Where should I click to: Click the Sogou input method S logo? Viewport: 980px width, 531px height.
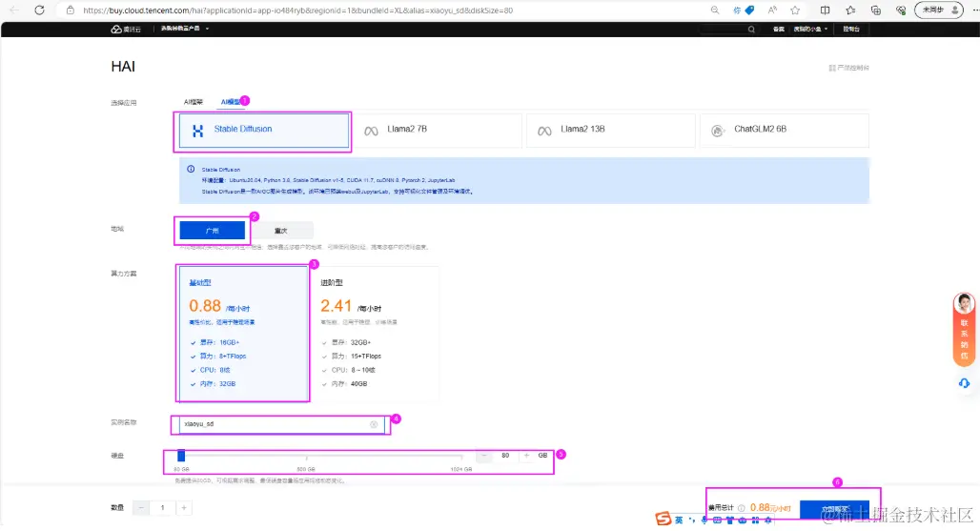(664, 519)
